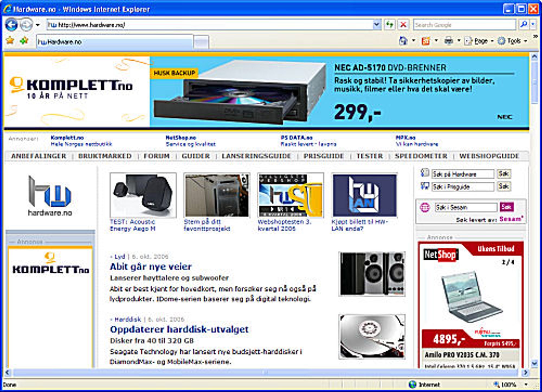This screenshot has height=392, width=542.
Task: Click the Refresh page icon
Action: [x=390, y=25]
